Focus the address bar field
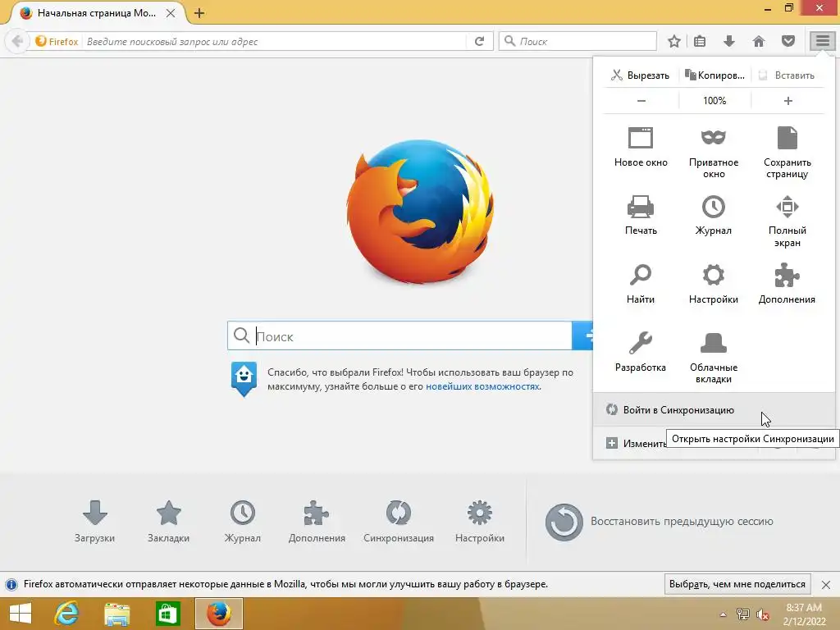This screenshot has width=840, height=630. [276, 41]
